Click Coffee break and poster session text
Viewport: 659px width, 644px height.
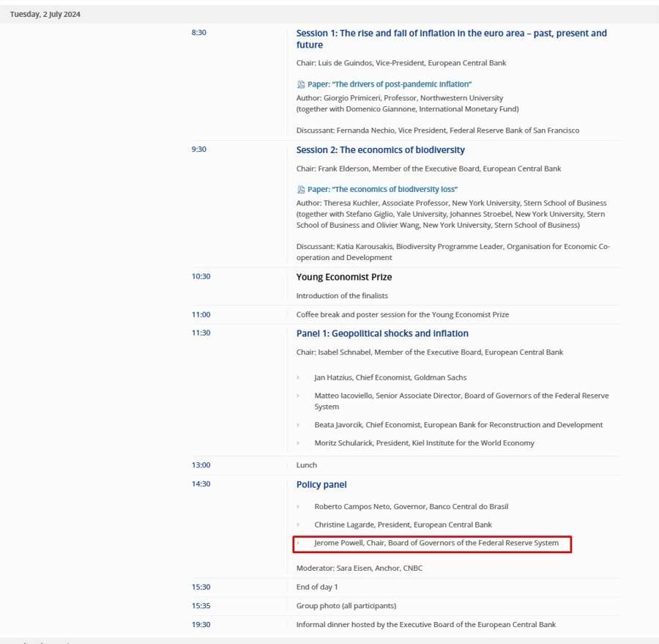[403, 314]
